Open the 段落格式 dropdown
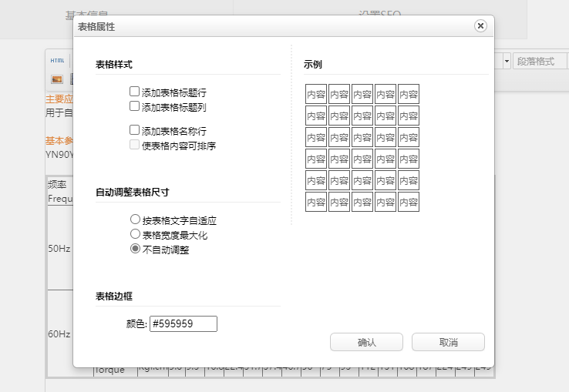 [540, 61]
